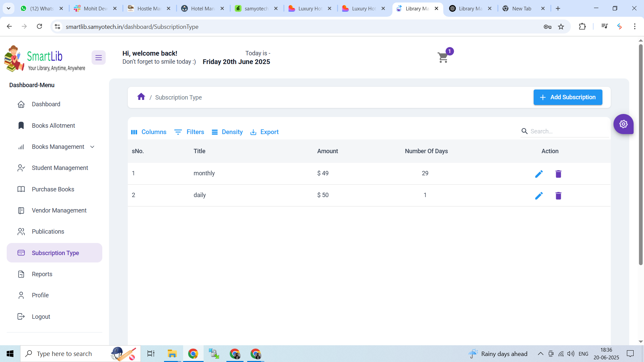Viewport: 644px width, 362px height.
Task: Switch to the Hotel Management browser tab
Action: pos(201,8)
